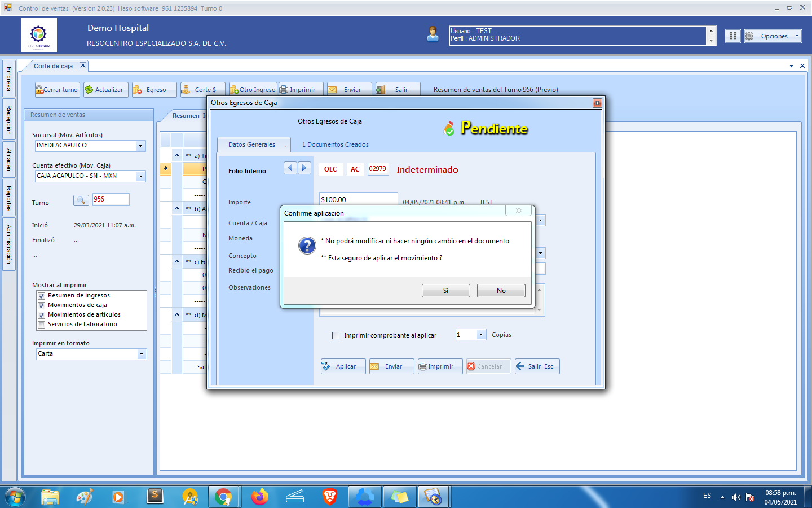This screenshot has height=508, width=812.
Task: Toggle Movimientos de artículos checkbox
Action: [x=41, y=315]
